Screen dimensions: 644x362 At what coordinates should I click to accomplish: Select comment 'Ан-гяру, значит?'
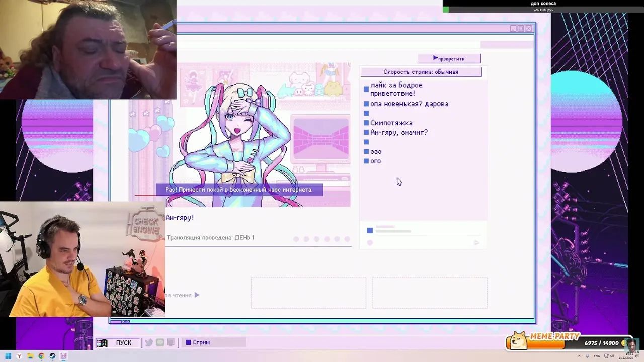(x=398, y=132)
